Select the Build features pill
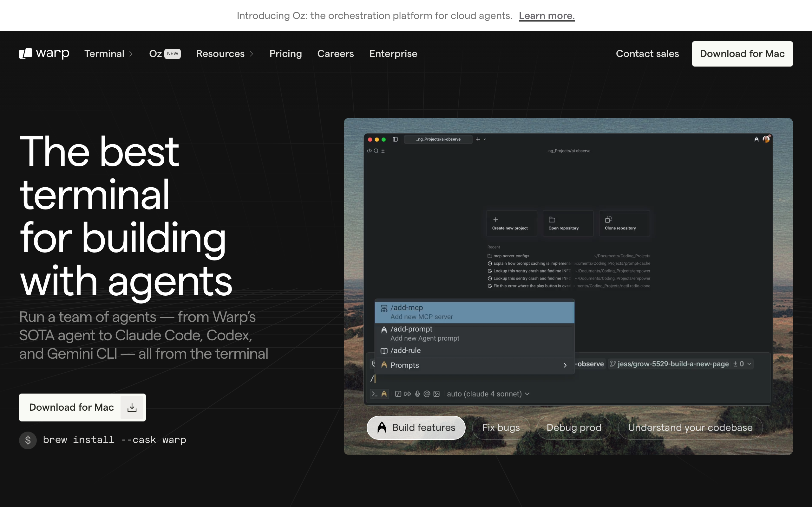812x507 pixels. pyautogui.click(x=416, y=427)
